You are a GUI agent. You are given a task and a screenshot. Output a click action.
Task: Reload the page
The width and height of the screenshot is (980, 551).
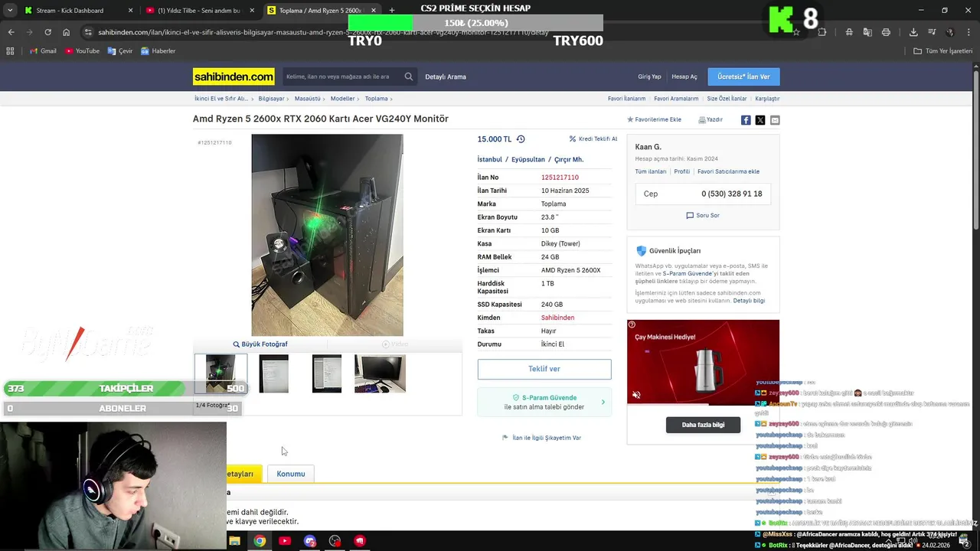tap(47, 32)
